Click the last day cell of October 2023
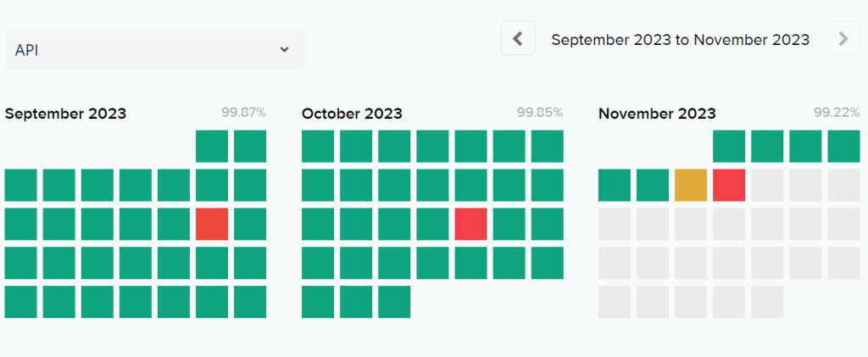 point(394,302)
